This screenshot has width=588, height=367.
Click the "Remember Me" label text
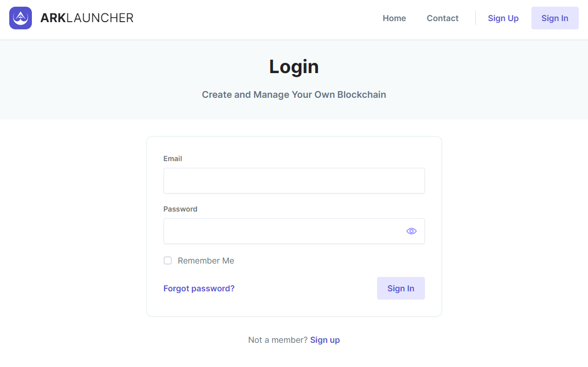point(206,261)
